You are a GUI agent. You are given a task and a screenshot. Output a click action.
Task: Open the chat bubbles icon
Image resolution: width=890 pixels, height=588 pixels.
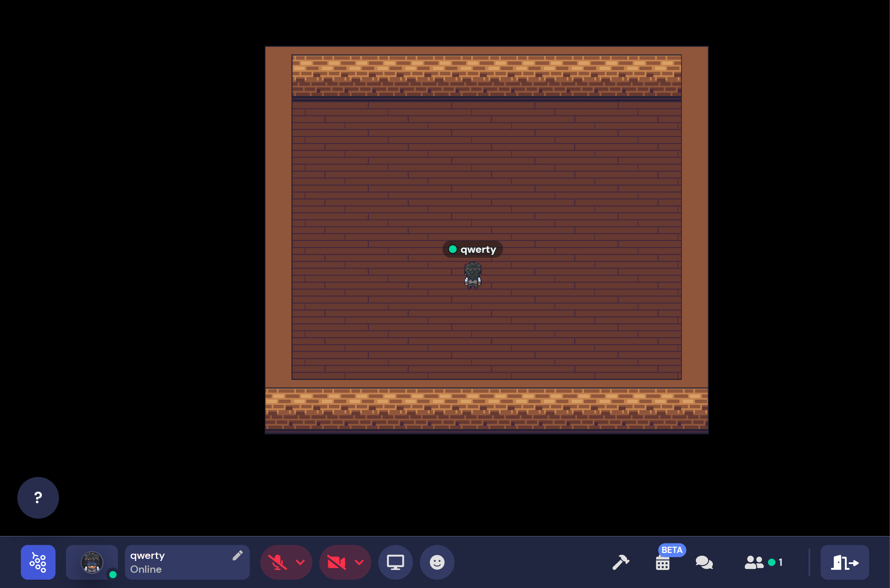tap(704, 562)
